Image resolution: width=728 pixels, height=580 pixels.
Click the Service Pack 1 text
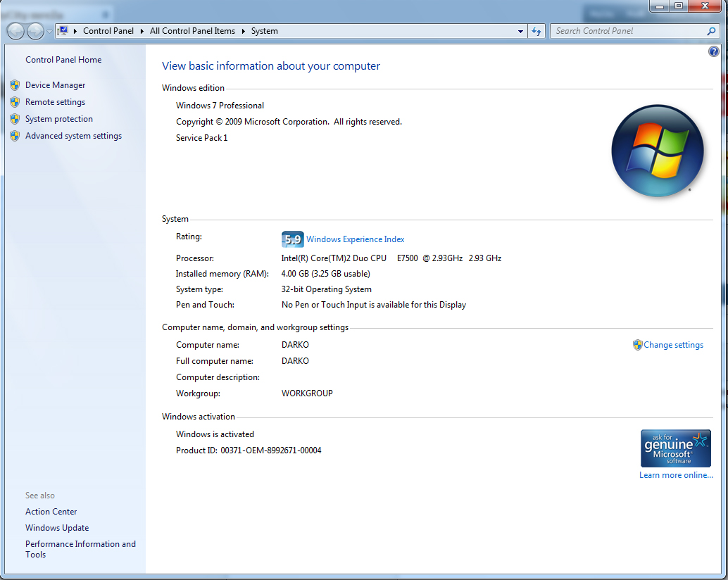[201, 138]
